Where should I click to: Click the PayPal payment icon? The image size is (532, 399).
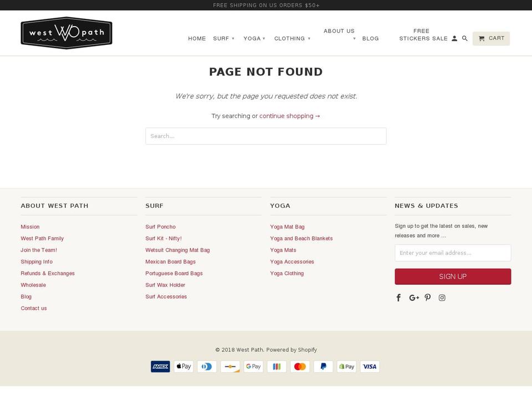(x=323, y=366)
